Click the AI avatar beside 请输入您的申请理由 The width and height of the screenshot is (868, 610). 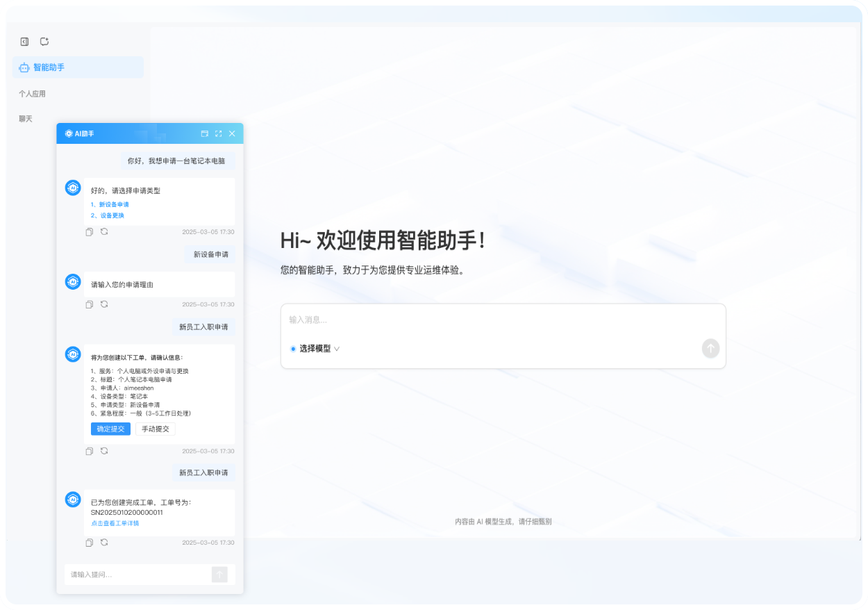click(73, 281)
